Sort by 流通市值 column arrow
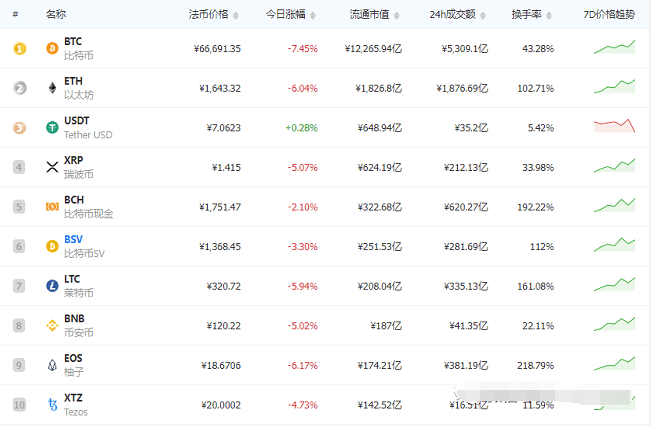The height and width of the screenshot is (426, 651). 398,16
